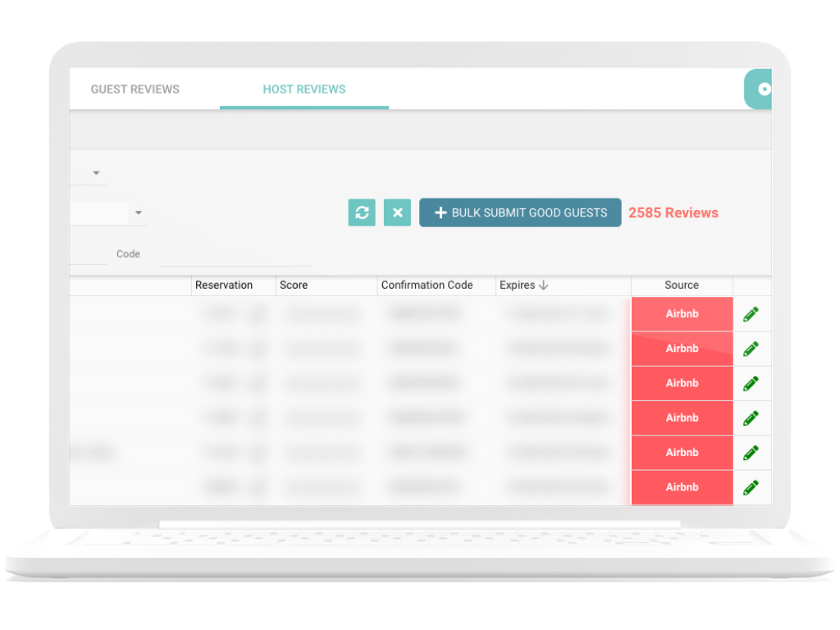Click the plus icon on Bulk Submit button
This screenshot has height=630, width=840.
441,212
